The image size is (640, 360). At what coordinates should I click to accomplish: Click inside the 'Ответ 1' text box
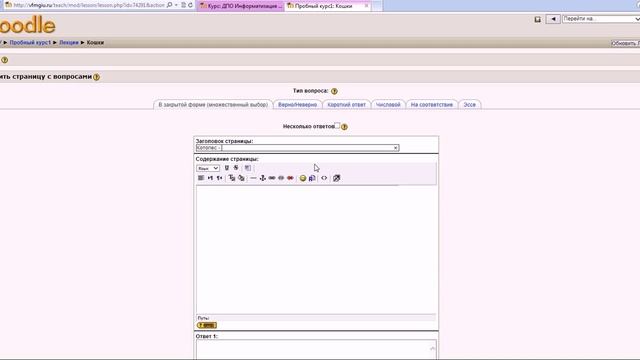316,350
